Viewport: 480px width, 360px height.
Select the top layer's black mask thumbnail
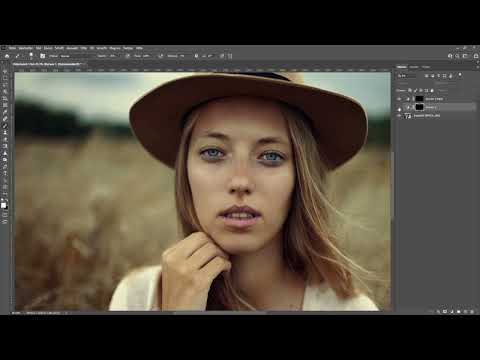pos(419,99)
